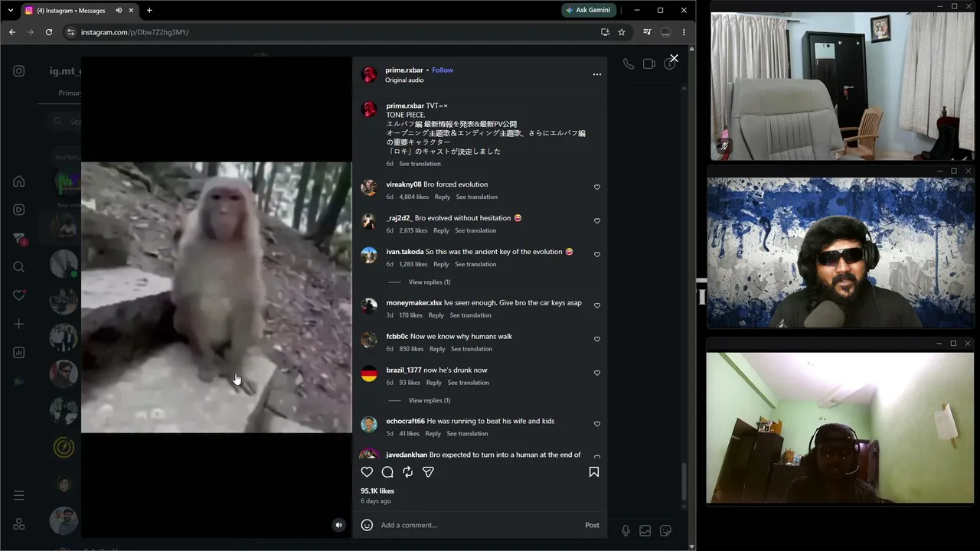
Task: Close the post popup with the X
Action: [x=674, y=58]
